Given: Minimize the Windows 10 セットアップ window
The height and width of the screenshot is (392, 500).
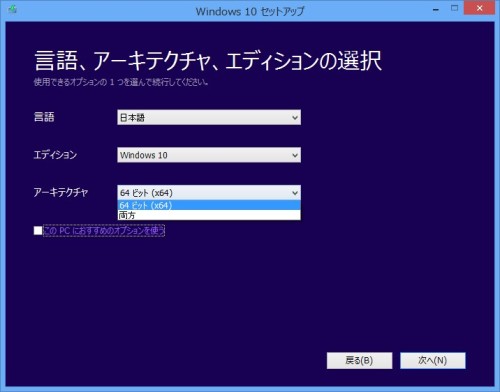Looking at the screenshot, I should click(x=435, y=9).
